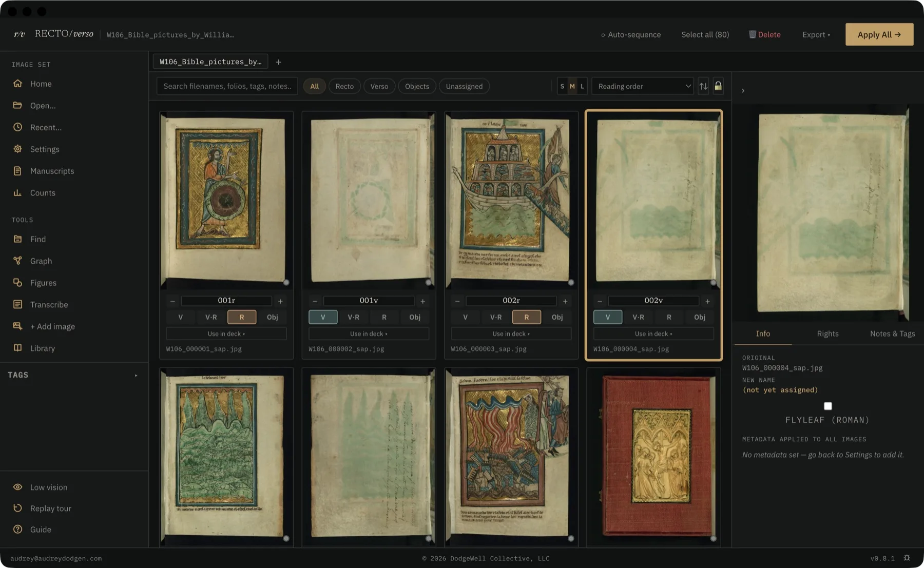The image size is (924, 568).
Task: Collapse the right info panel chevron
Action: pyautogui.click(x=743, y=90)
